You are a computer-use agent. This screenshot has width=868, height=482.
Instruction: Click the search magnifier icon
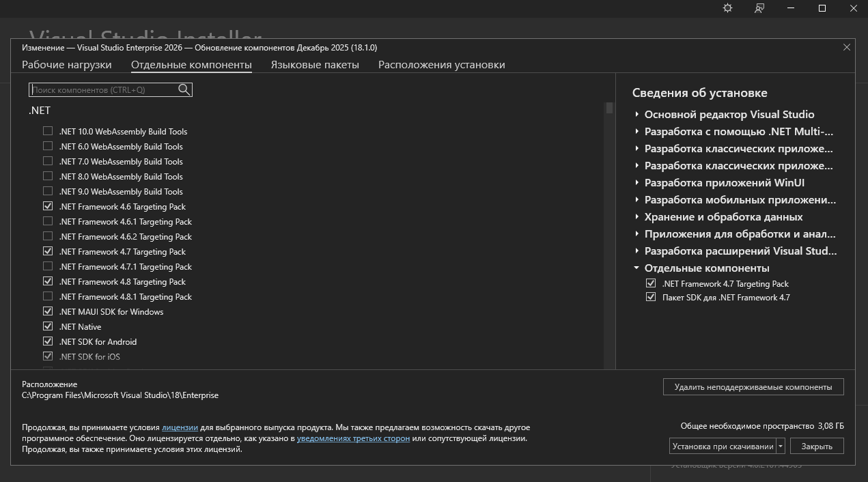(x=184, y=89)
